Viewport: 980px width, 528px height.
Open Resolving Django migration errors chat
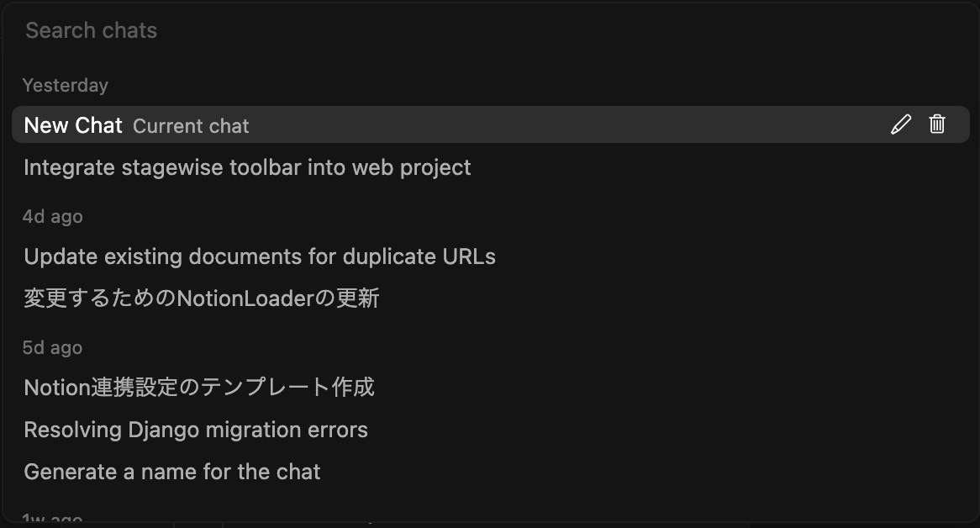pos(491,430)
